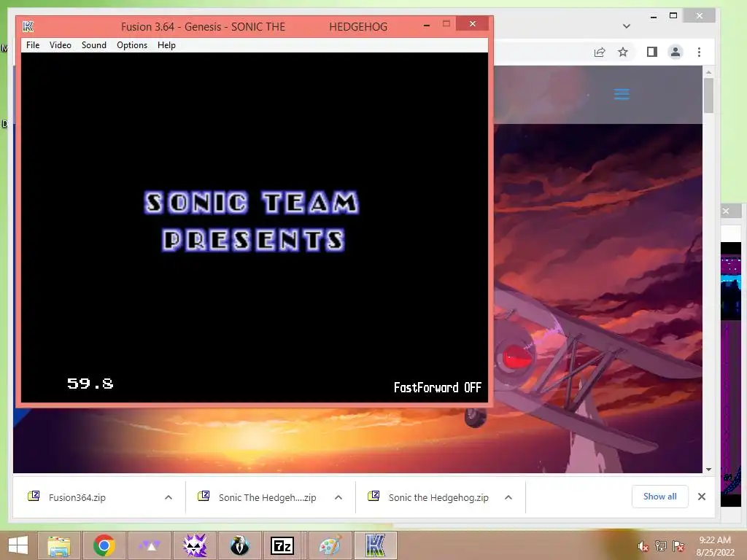
Task: Open the Chrome profile avatar
Action: pyautogui.click(x=675, y=52)
